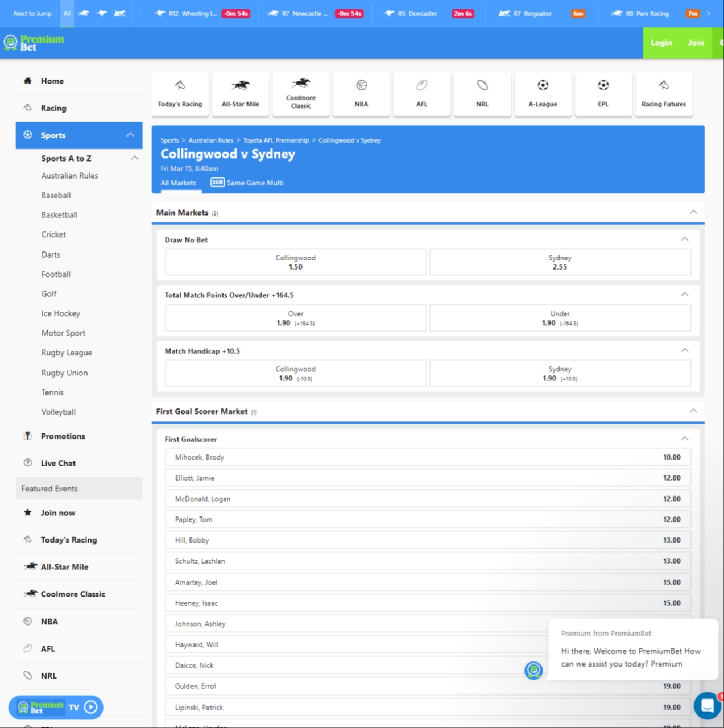Open R8 Parx Racing in Next to Jump
This screenshot has width=724, height=728.
[x=656, y=13]
